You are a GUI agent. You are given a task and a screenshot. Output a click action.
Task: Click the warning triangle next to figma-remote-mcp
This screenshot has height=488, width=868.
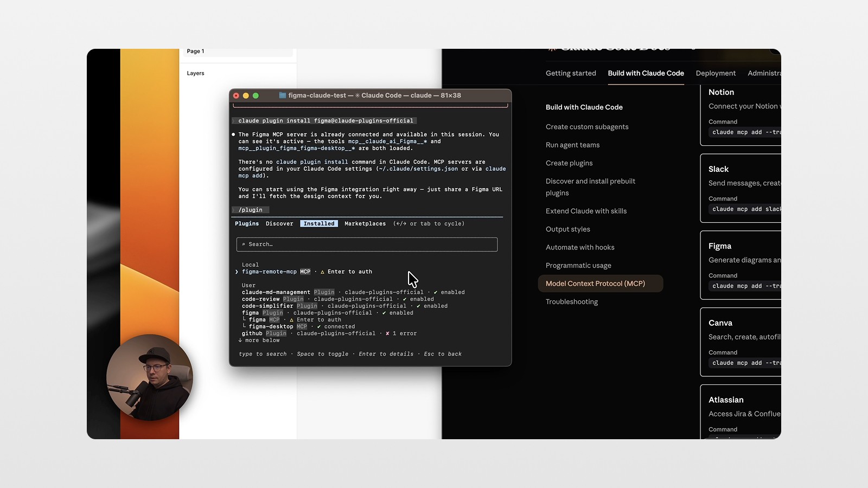click(x=322, y=272)
